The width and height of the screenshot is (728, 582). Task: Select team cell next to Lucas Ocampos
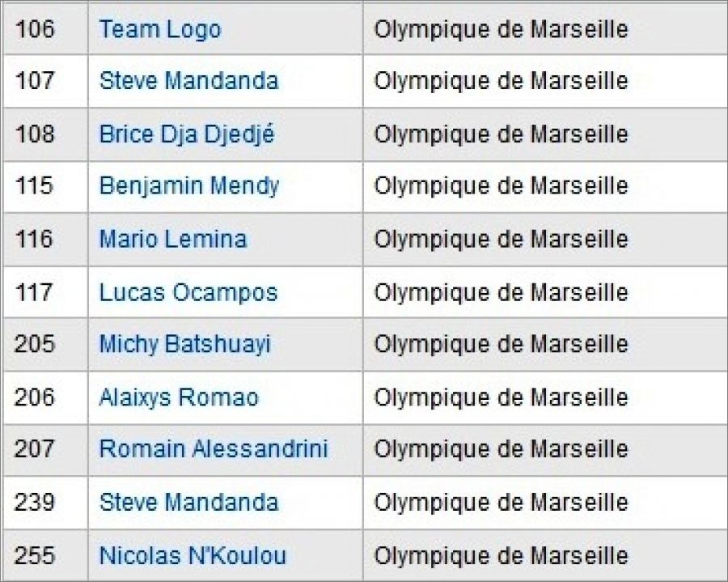coord(501,292)
